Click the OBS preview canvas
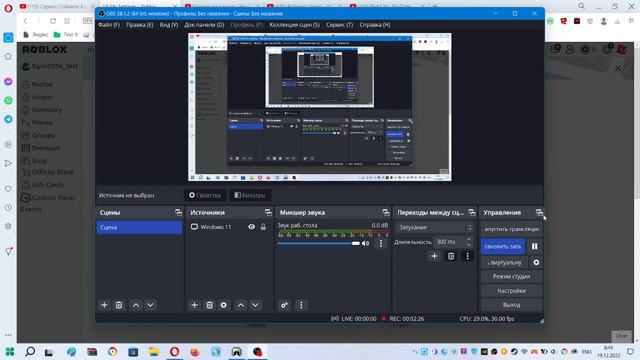 pyautogui.click(x=320, y=107)
